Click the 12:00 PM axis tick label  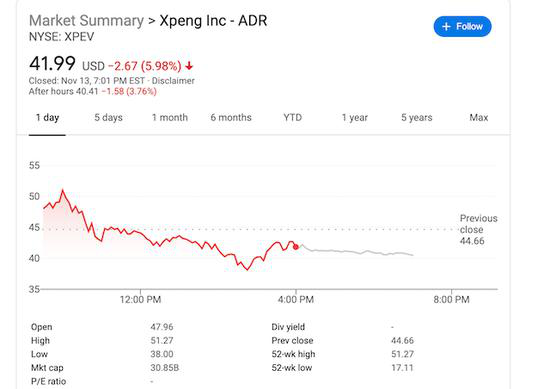[140, 300]
